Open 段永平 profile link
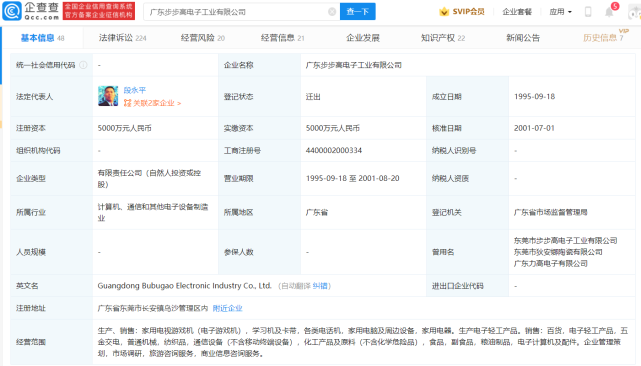This screenshot has width=641, height=366. (x=134, y=90)
